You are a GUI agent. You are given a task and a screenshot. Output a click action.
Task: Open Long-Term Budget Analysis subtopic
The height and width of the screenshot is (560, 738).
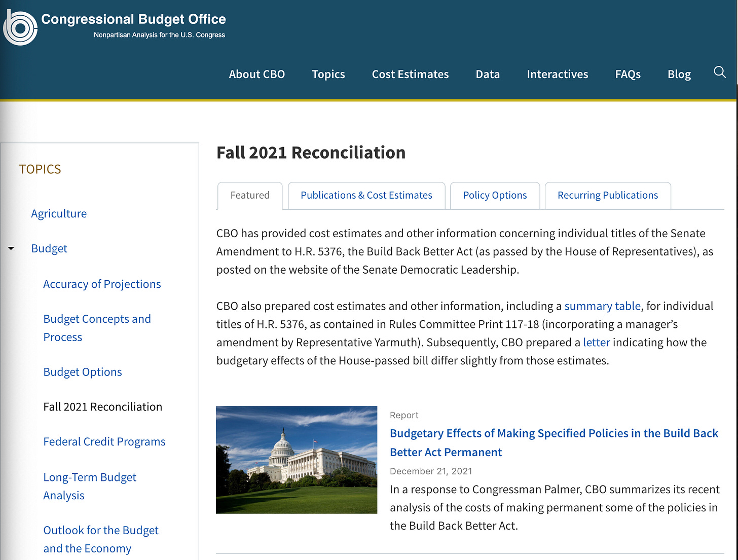(x=90, y=487)
